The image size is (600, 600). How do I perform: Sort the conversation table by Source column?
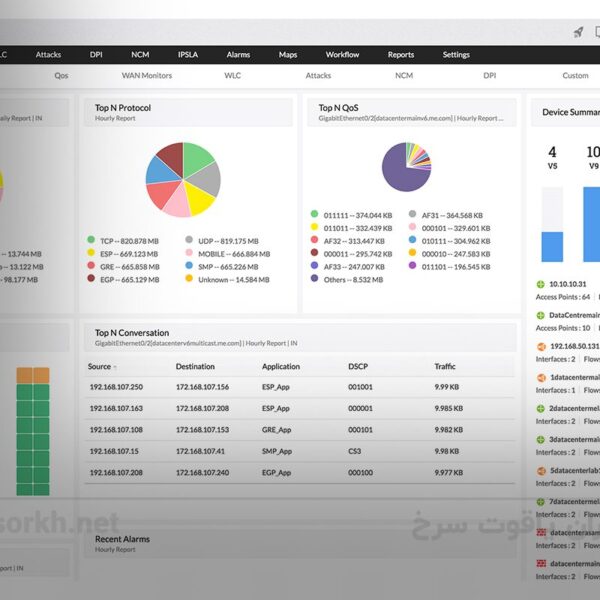pos(101,367)
